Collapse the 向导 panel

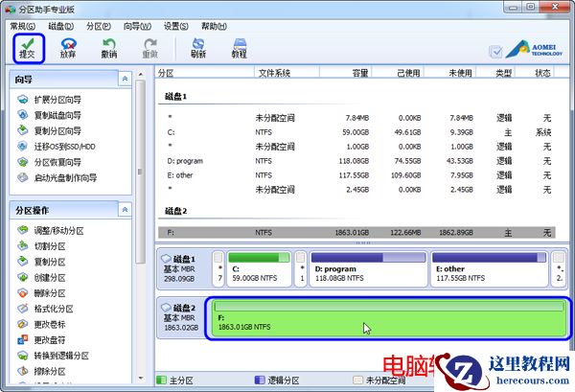(x=125, y=79)
